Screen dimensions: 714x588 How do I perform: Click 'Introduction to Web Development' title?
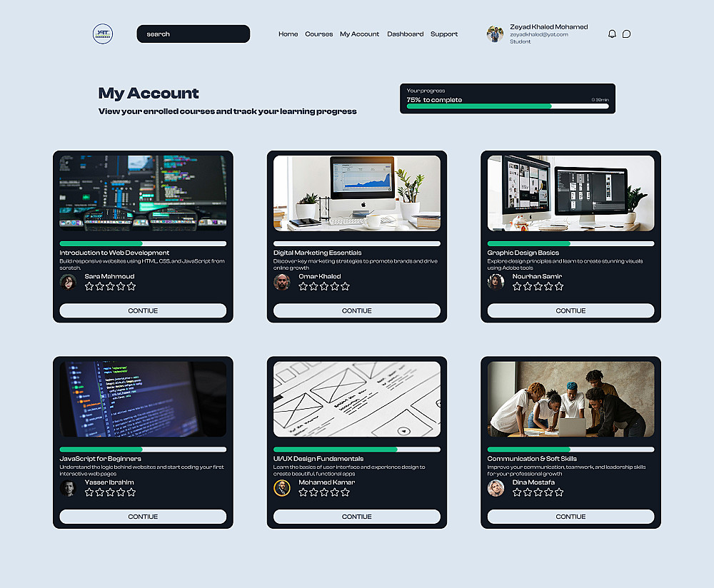[x=114, y=253]
